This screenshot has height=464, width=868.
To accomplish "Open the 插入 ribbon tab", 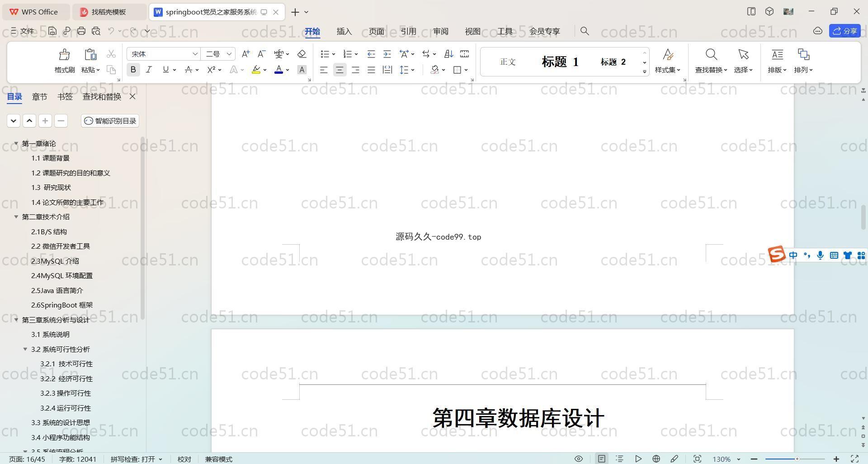I will point(344,31).
